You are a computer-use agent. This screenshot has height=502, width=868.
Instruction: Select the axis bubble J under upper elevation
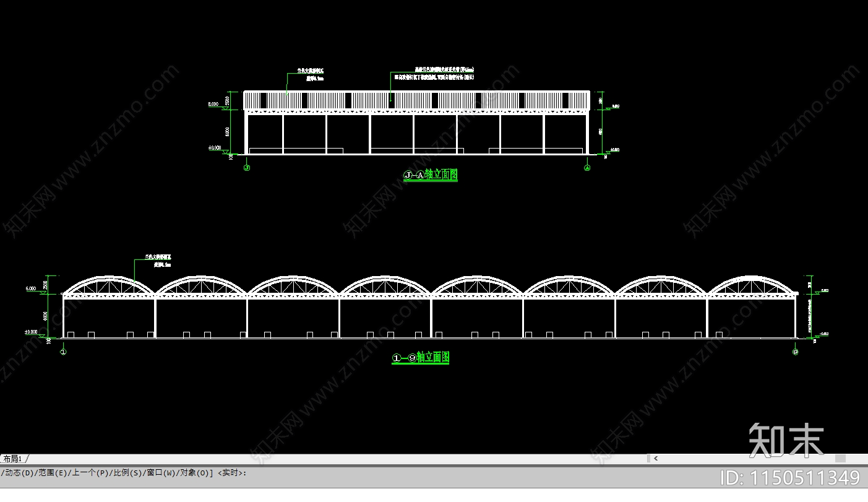click(x=247, y=167)
